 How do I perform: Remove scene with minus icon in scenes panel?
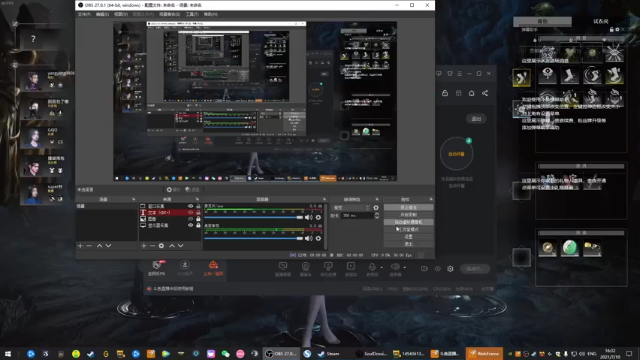tap(89, 246)
